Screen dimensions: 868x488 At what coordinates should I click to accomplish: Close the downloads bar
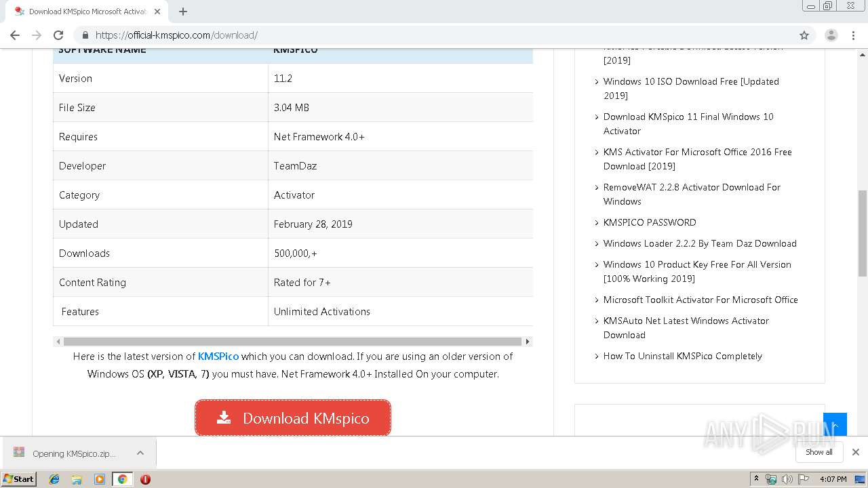point(855,452)
